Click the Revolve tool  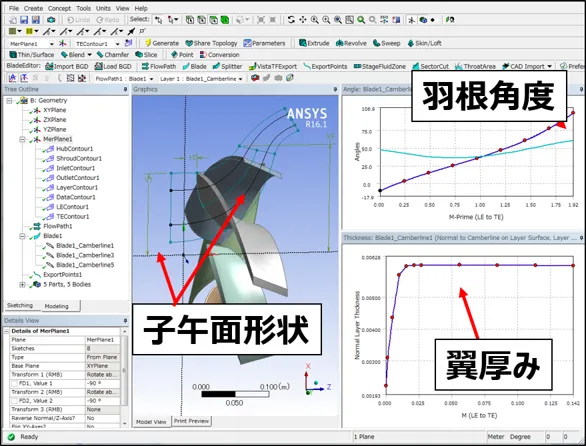(x=351, y=43)
